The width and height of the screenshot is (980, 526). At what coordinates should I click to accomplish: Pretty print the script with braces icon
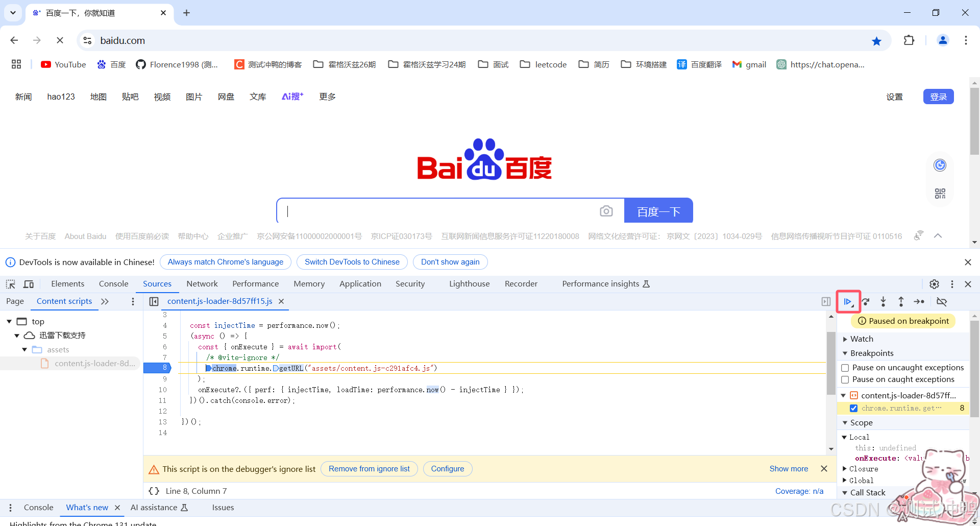pyautogui.click(x=154, y=491)
